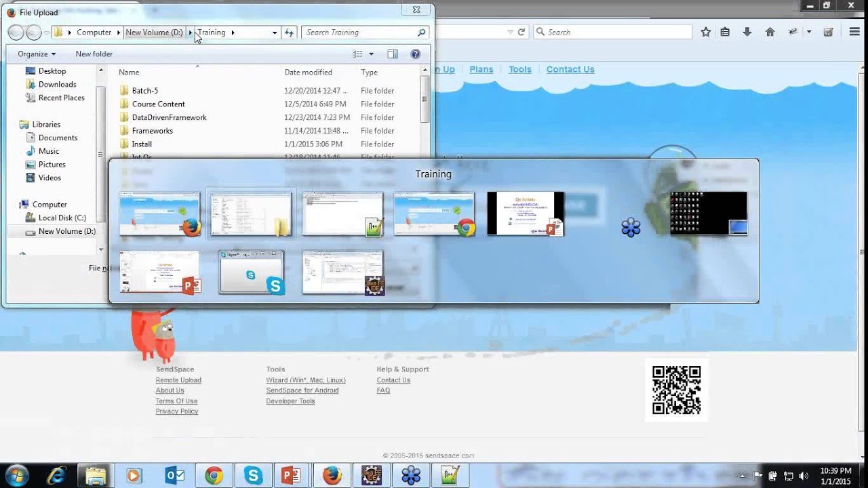Launch Windows Media Player from taskbar

tap(134, 475)
